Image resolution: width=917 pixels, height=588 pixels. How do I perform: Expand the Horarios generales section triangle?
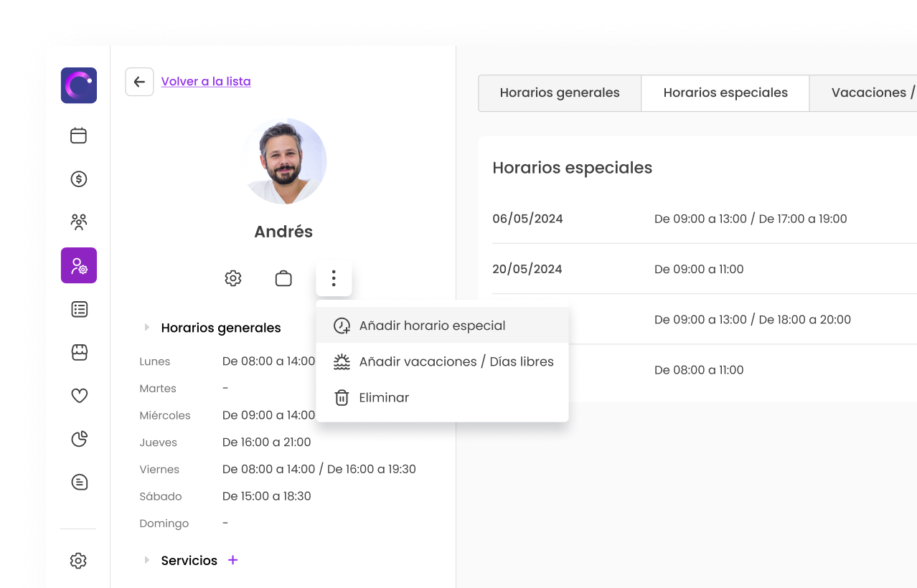[147, 327]
